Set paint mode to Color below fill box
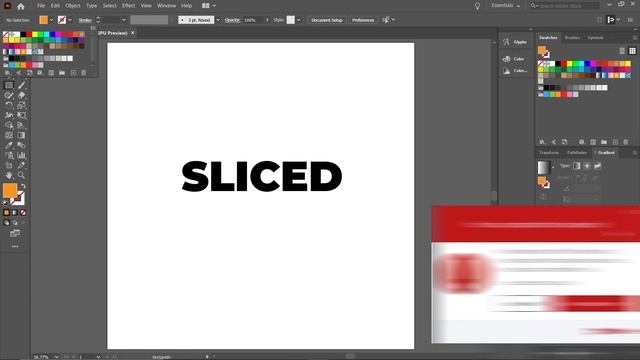The height and width of the screenshot is (360, 640). click(x=6, y=212)
